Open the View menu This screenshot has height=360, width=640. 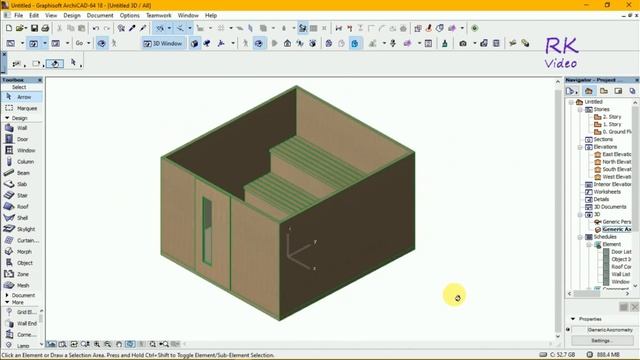coord(51,16)
